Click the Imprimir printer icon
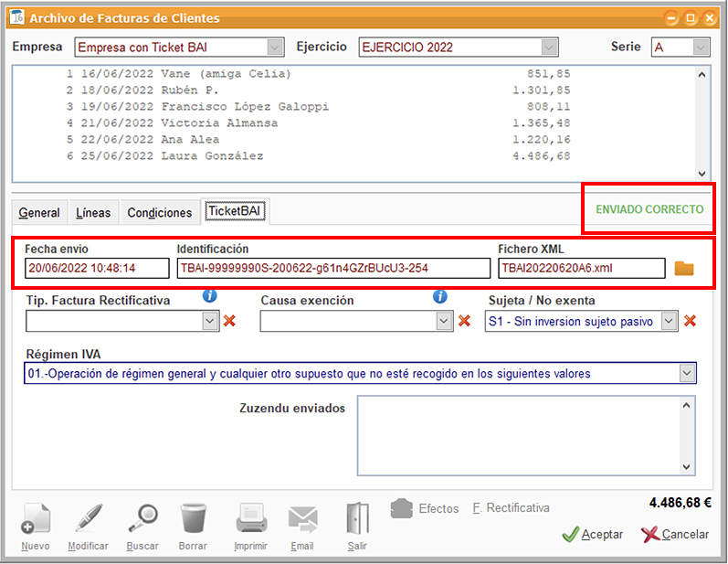 coord(251,518)
